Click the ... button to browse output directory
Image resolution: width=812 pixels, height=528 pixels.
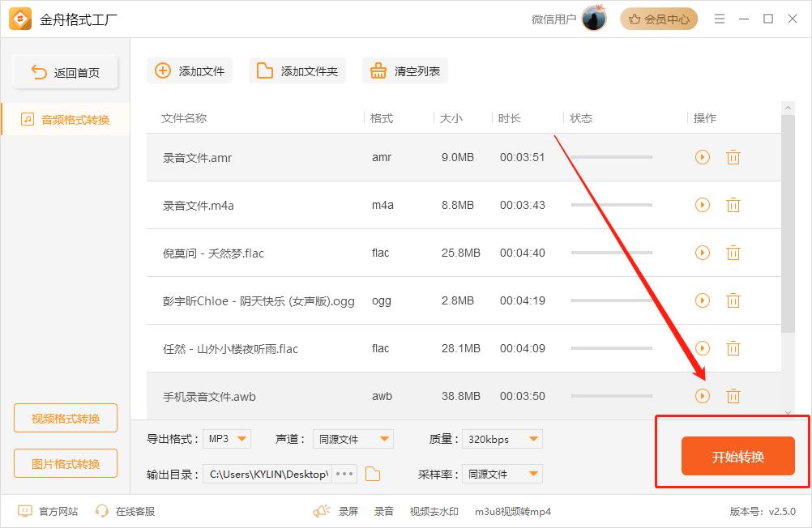point(346,474)
